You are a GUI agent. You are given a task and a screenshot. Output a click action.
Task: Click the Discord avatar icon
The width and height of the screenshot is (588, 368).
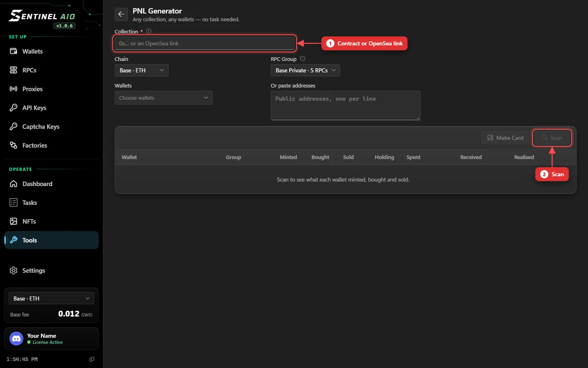click(16, 339)
